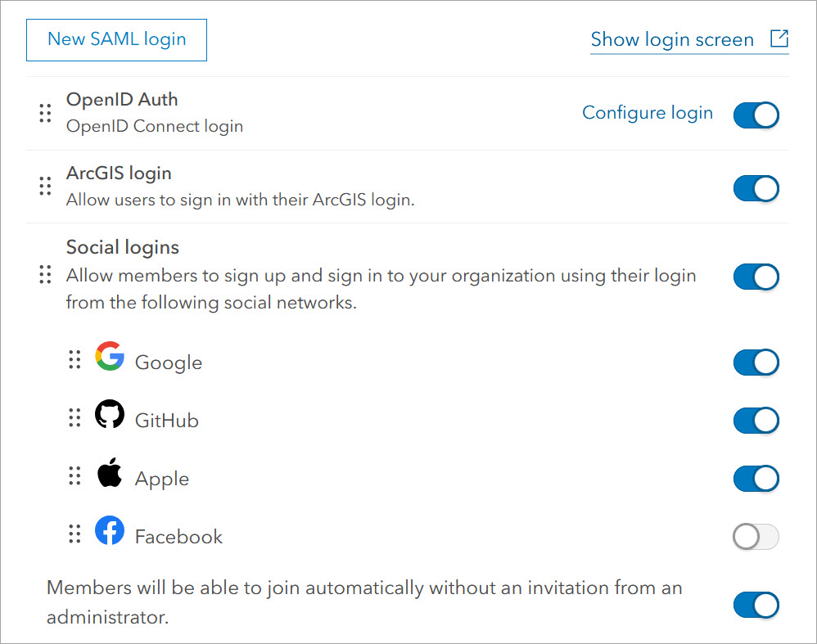817x644 pixels.
Task: Turn off the ArcGIS login toggle
Action: pyautogui.click(x=756, y=189)
